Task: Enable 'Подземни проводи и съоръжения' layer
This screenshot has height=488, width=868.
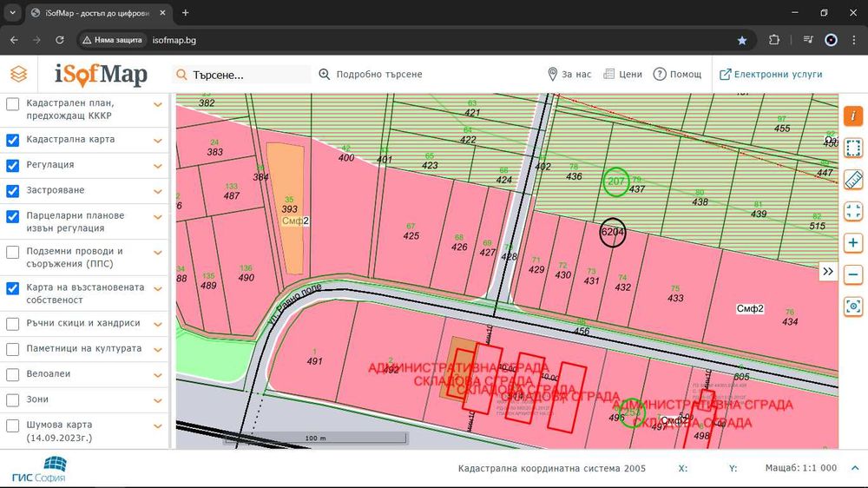Action: click(12, 252)
